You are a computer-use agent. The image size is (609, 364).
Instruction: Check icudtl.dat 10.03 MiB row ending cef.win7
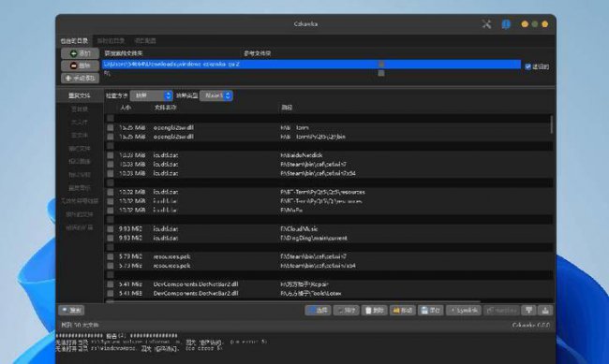tap(111, 164)
